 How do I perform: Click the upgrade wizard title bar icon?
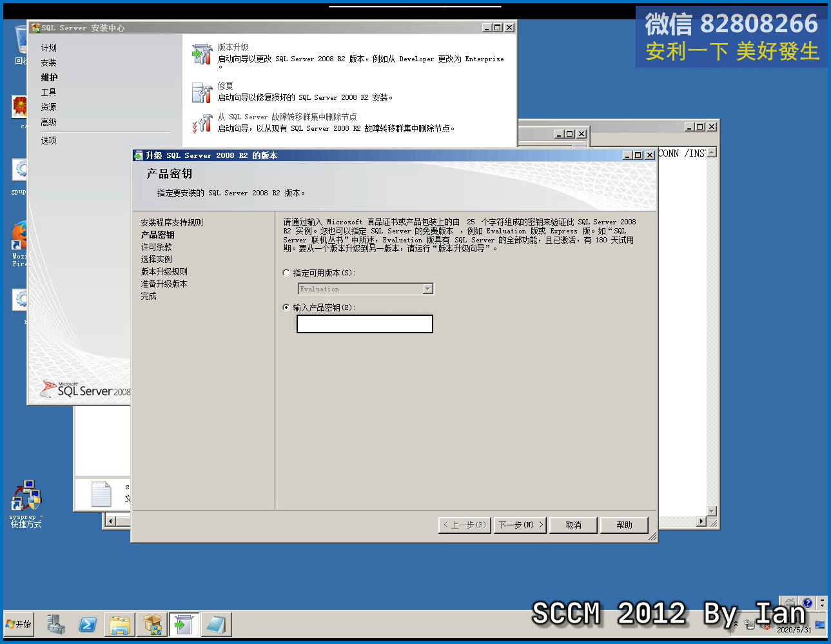pyautogui.click(x=138, y=155)
